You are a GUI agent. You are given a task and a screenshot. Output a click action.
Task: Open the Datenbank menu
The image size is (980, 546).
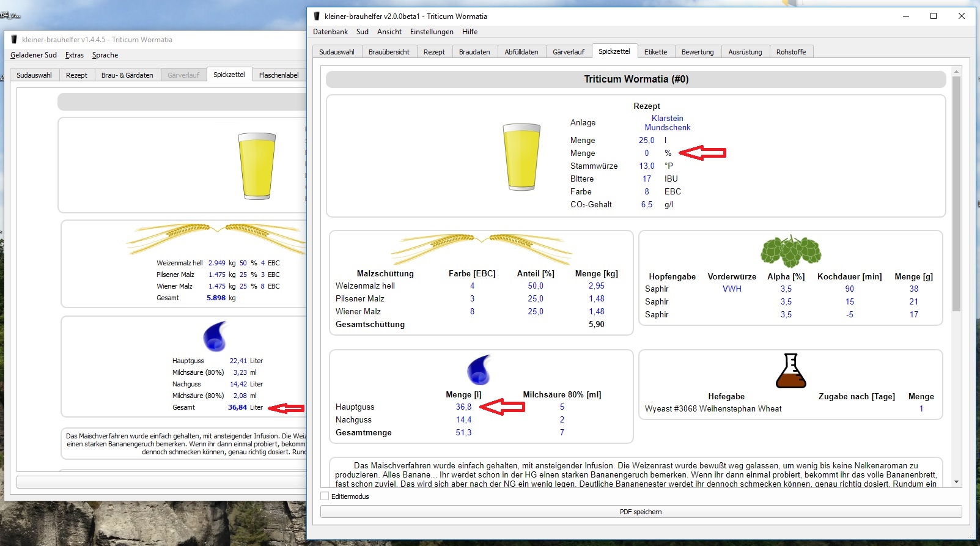point(330,32)
